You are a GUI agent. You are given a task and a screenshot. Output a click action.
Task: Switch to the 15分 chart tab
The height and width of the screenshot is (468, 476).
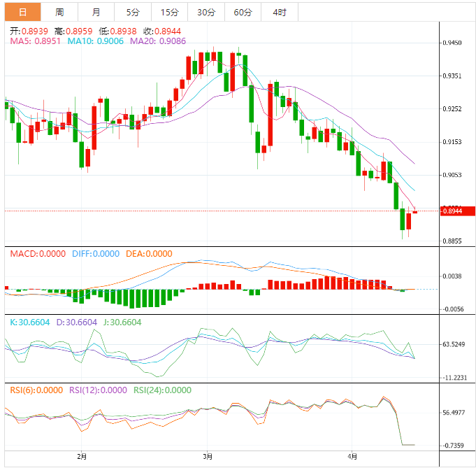point(169,12)
